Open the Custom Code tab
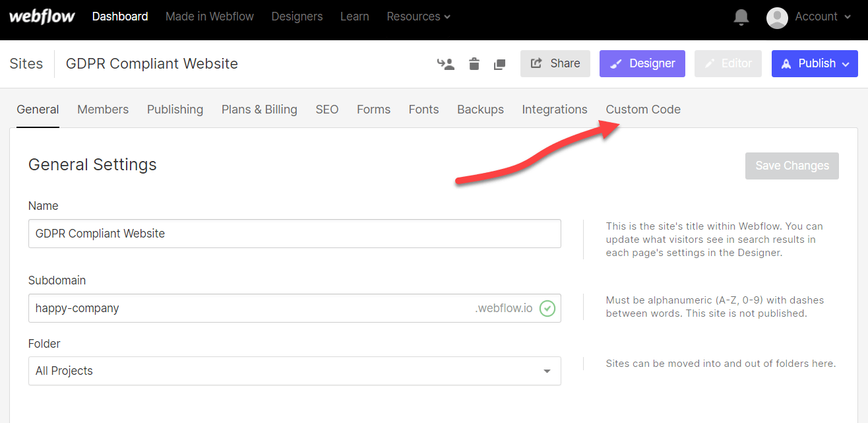Image resolution: width=868 pixels, height=423 pixels. [x=643, y=110]
